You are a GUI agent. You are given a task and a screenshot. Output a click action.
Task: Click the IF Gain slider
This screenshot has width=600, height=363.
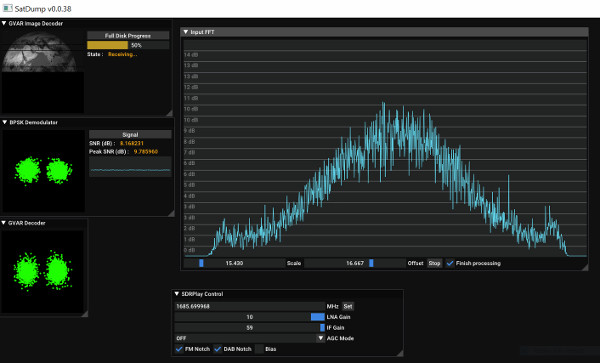[x=249, y=327]
